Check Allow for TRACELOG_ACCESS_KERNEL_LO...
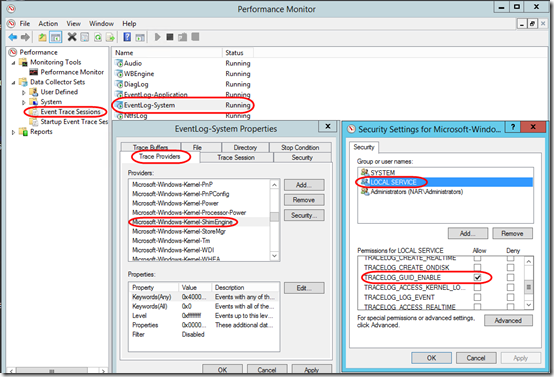Image resolution: width=554 pixels, height=377 pixels. [x=477, y=287]
